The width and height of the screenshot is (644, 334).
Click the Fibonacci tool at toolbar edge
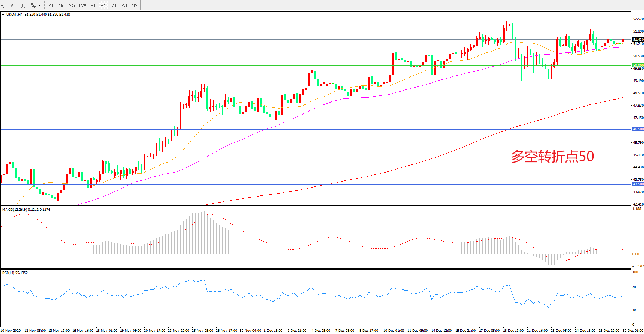coord(2,5)
